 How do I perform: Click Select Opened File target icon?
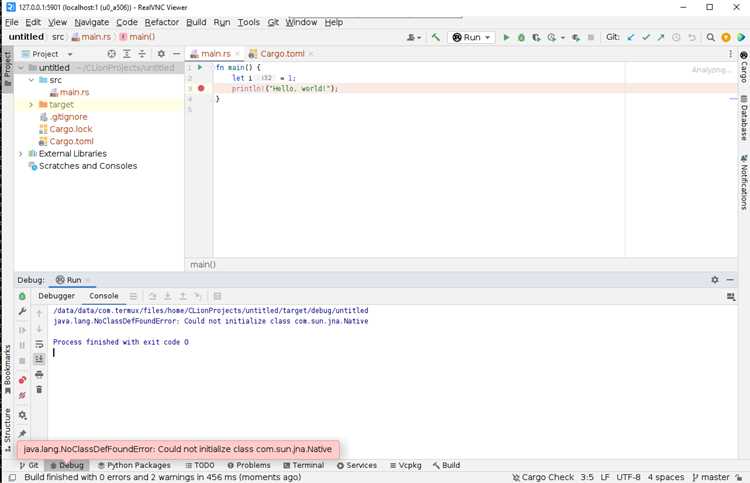(x=111, y=54)
